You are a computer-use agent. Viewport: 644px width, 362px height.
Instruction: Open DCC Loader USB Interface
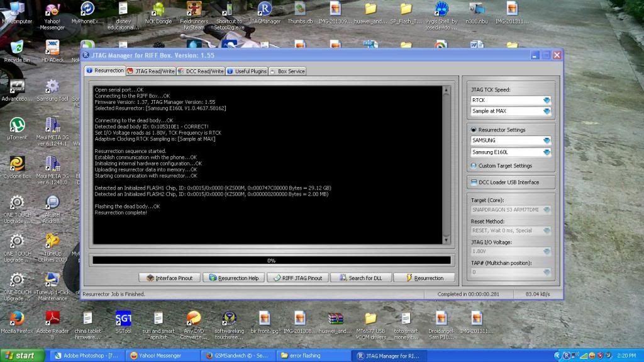pyautogui.click(x=505, y=182)
